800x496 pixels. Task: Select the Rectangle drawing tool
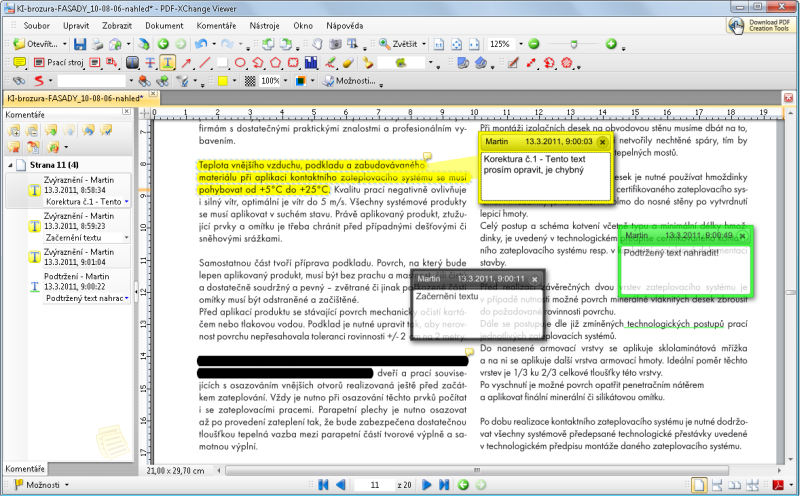(x=222, y=63)
